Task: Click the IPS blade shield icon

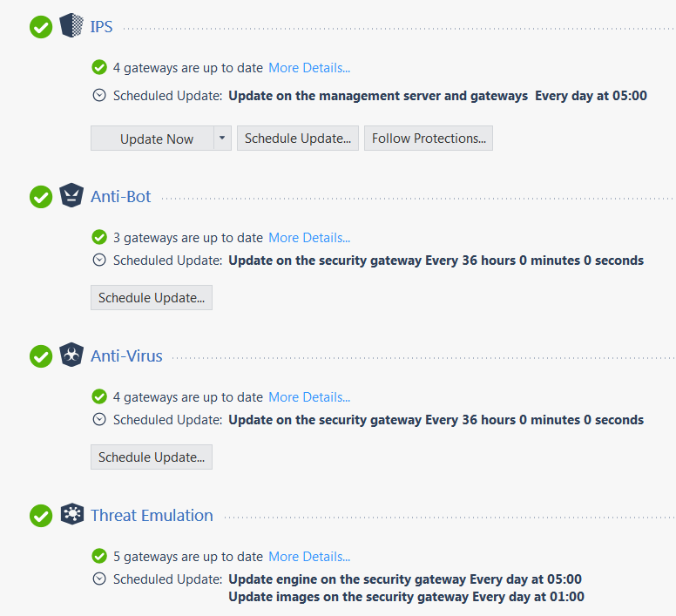Action: click(71, 25)
